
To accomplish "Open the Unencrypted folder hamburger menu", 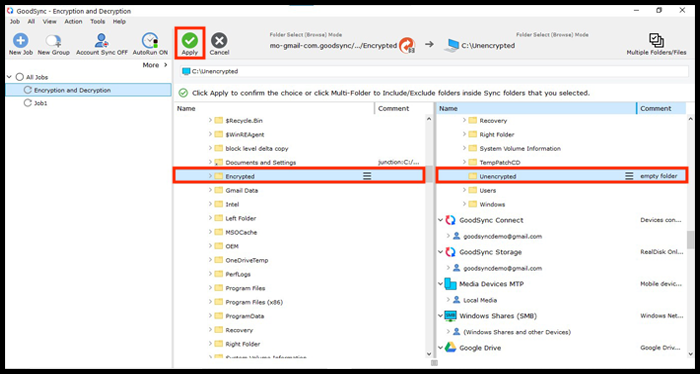I will click(x=629, y=176).
